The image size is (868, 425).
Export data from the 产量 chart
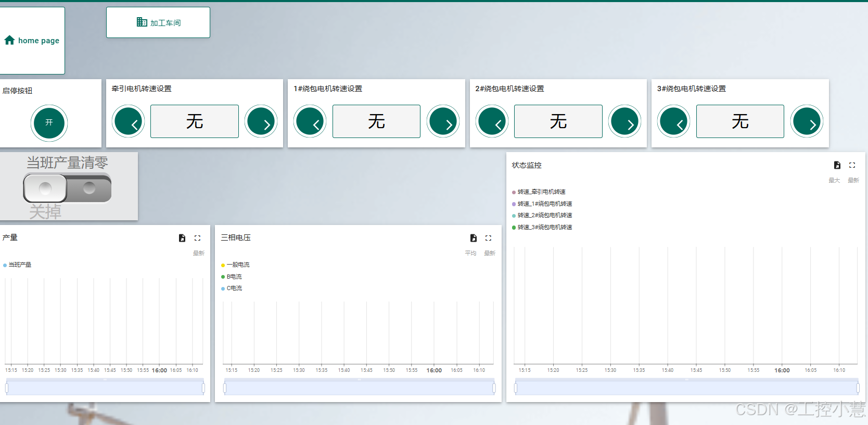click(182, 238)
